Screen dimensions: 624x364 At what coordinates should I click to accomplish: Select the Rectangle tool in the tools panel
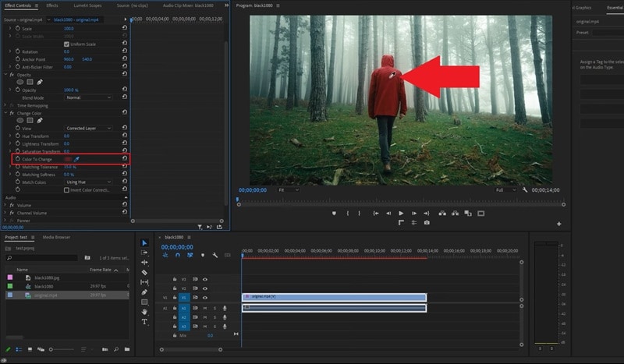tap(144, 302)
